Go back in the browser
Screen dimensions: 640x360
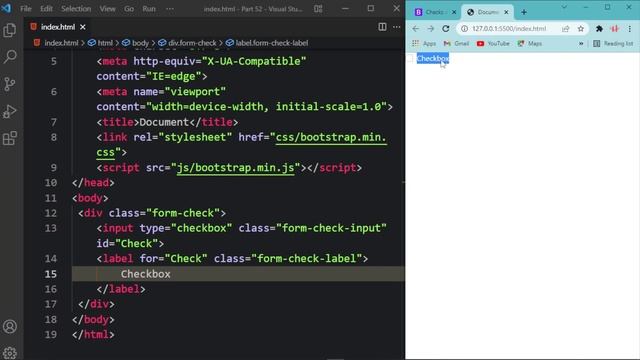pos(416,29)
